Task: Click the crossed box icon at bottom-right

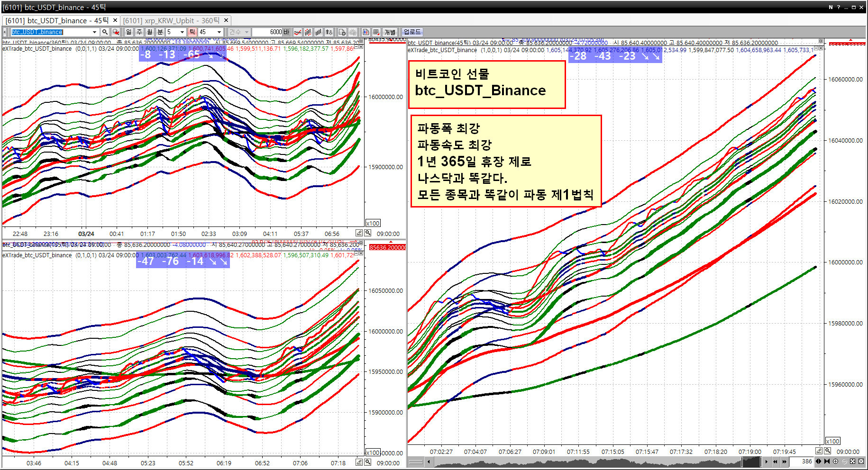Action: click(861, 461)
